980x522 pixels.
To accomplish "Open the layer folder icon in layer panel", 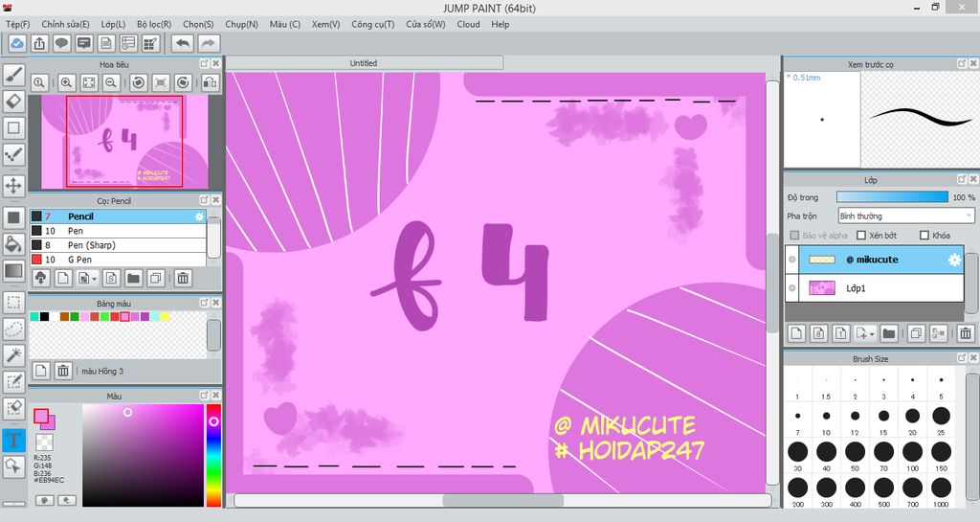I will point(889,333).
